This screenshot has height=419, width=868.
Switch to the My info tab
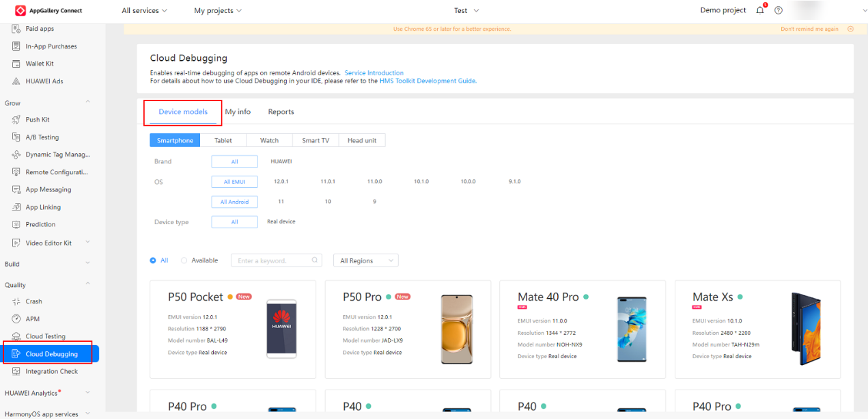click(238, 112)
